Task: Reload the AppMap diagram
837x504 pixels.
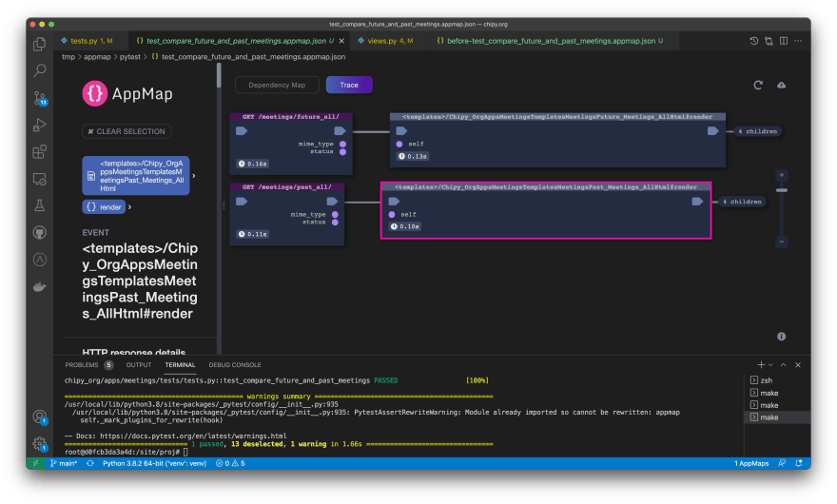Action: point(758,85)
